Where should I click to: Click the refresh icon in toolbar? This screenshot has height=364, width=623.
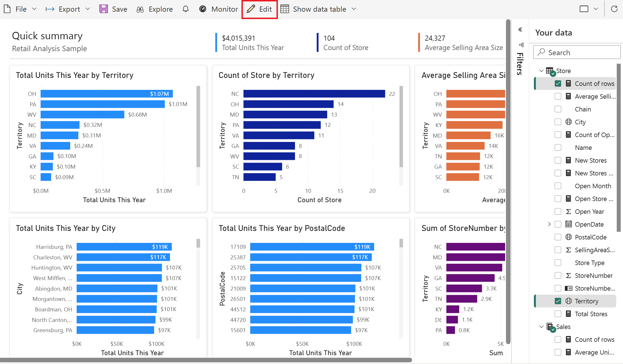[x=614, y=9]
